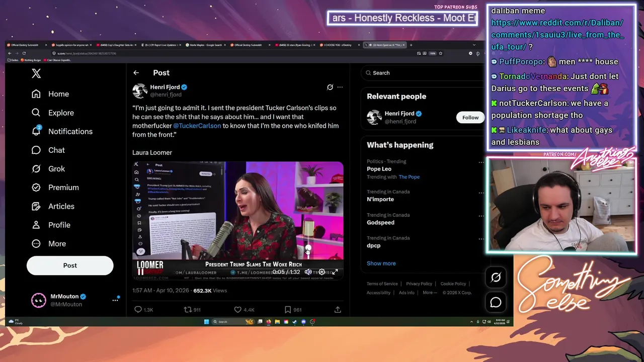Open Steam from the taskbar

pyautogui.click(x=295, y=322)
